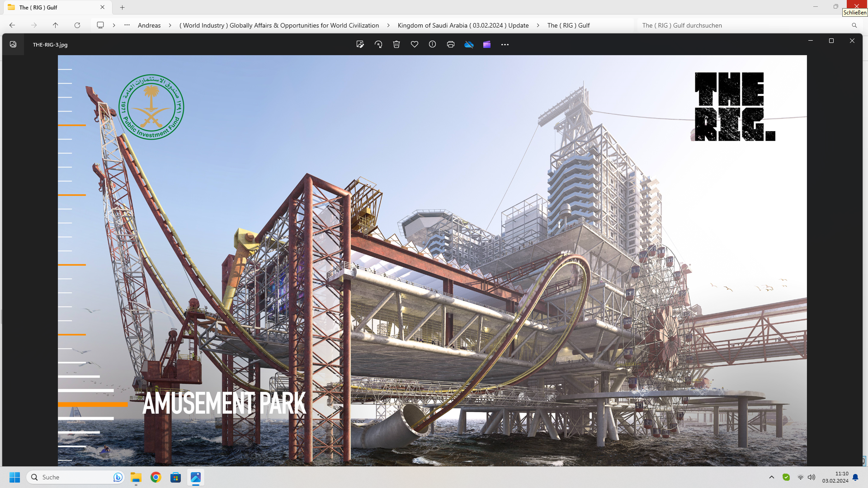
Task: Open clock showing 11:10 03.02.2024
Action: tap(835, 477)
